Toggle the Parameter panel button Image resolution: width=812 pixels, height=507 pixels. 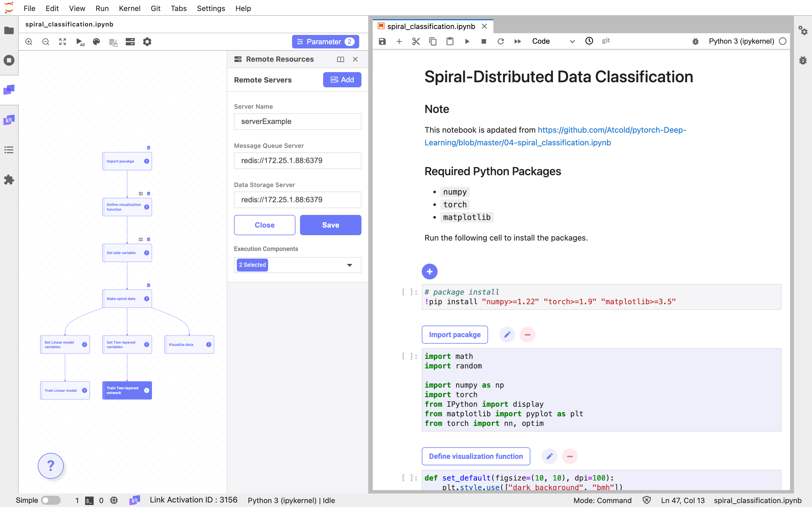pos(325,42)
